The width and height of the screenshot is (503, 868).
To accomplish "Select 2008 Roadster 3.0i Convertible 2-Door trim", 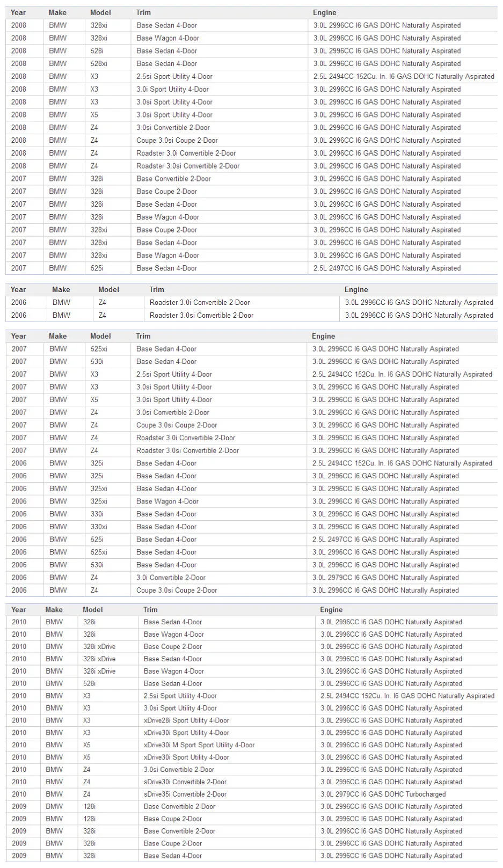I will [186, 153].
